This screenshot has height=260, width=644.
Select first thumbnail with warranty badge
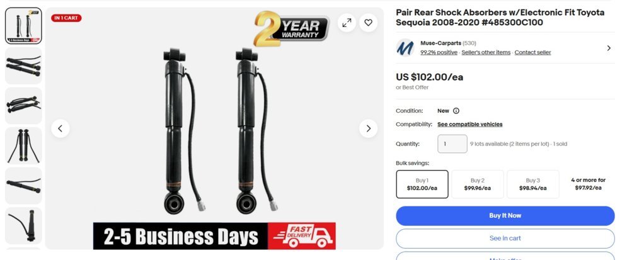click(23, 26)
